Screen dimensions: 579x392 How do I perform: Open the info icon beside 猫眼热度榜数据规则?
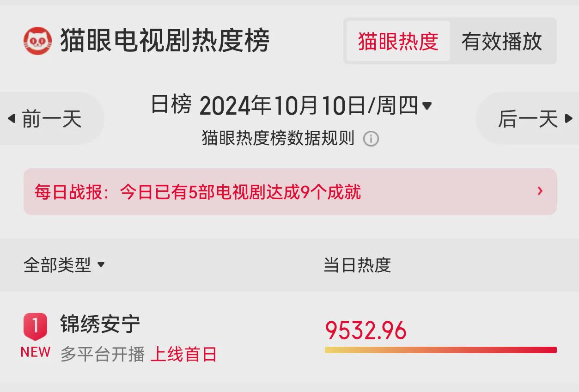pos(371,139)
